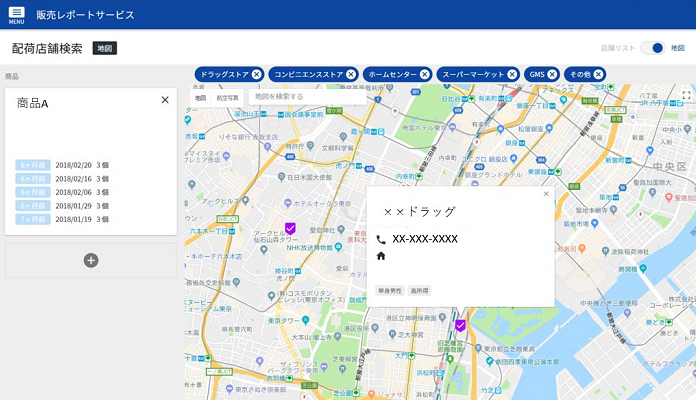Image resolution: width=696 pixels, height=400 pixels.
Task: Click the phone number XX-XXX-XXXX
Action: [x=425, y=239]
